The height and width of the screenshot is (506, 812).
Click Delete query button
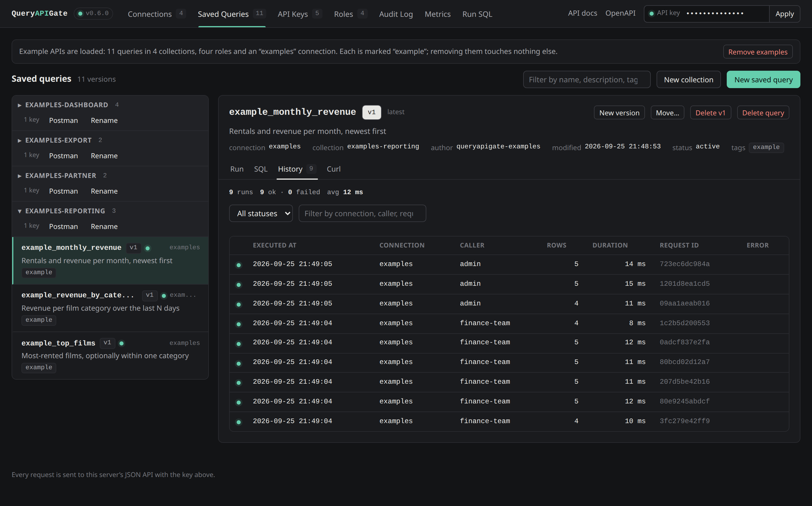click(763, 113)
